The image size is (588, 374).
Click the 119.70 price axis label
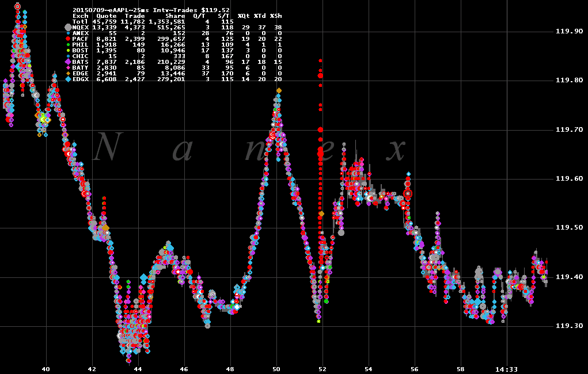(569, 129)
